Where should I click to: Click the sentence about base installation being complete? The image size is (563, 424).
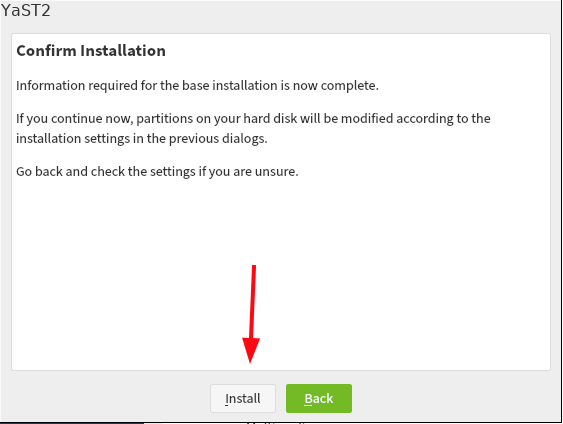click(197, 85)
